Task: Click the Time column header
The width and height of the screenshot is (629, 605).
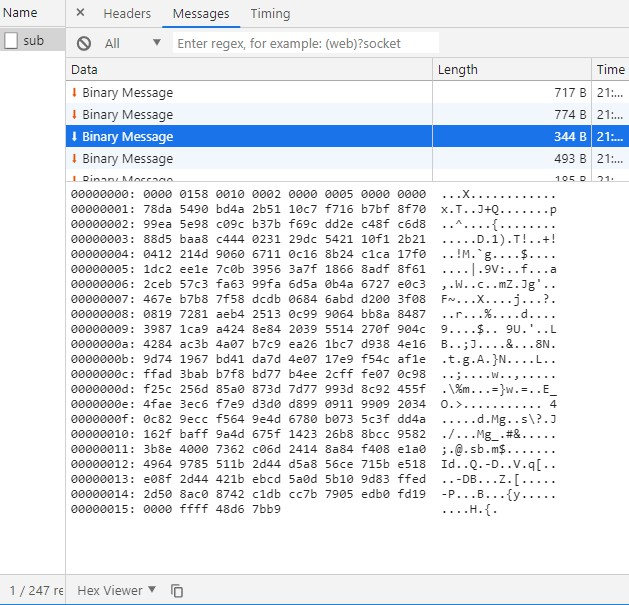Action: click(x=610, y=70)
